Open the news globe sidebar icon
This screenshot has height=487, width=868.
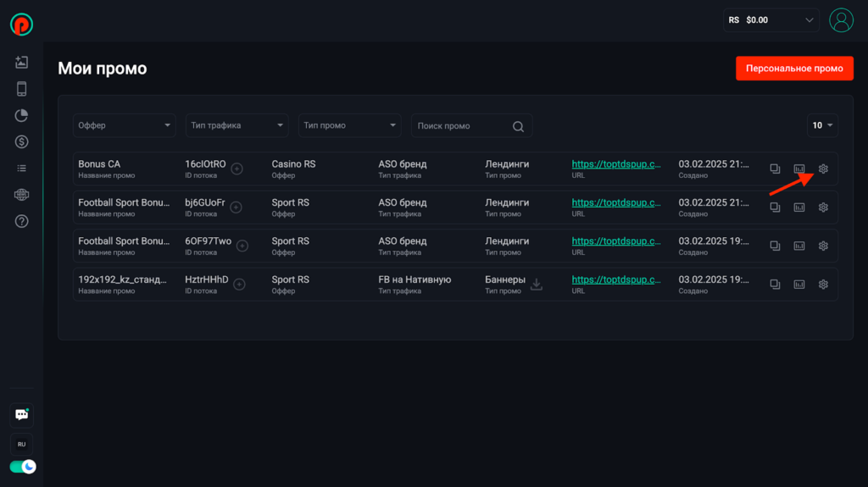tap(21, 194)
